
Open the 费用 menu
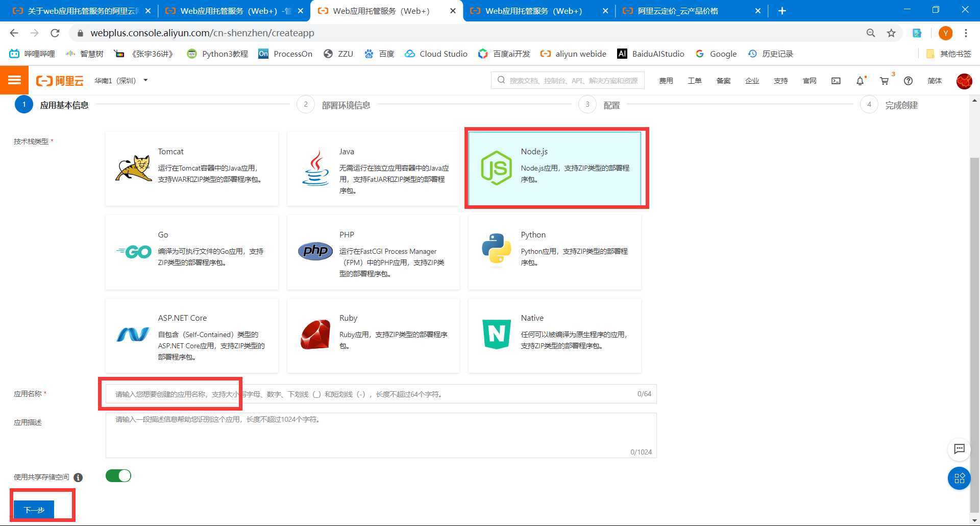[666, 81]
